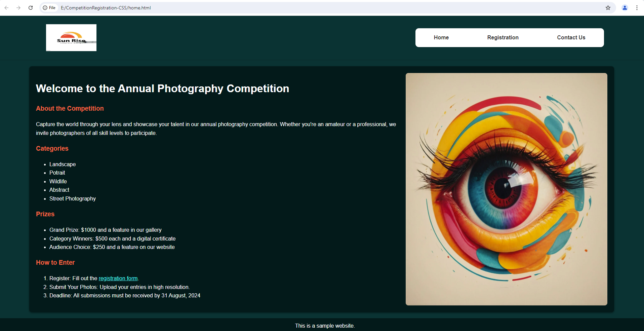Open the browser profile account icon

[x=625, y=7]
